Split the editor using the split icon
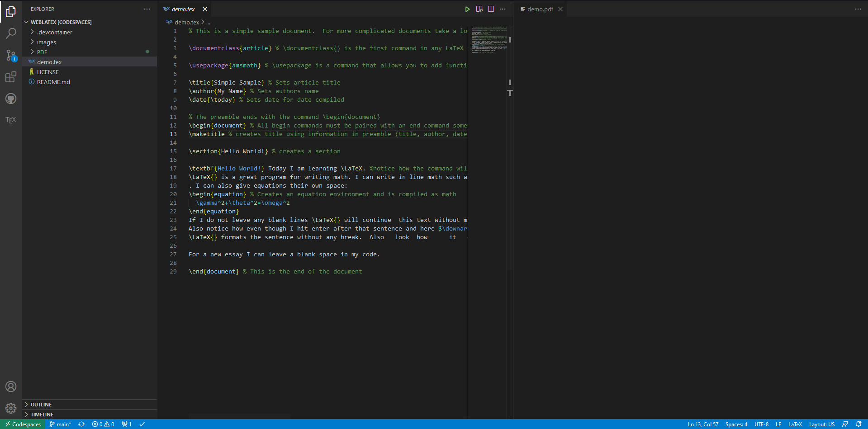Screen dimensions: 868x429 [x=491, y=9]
